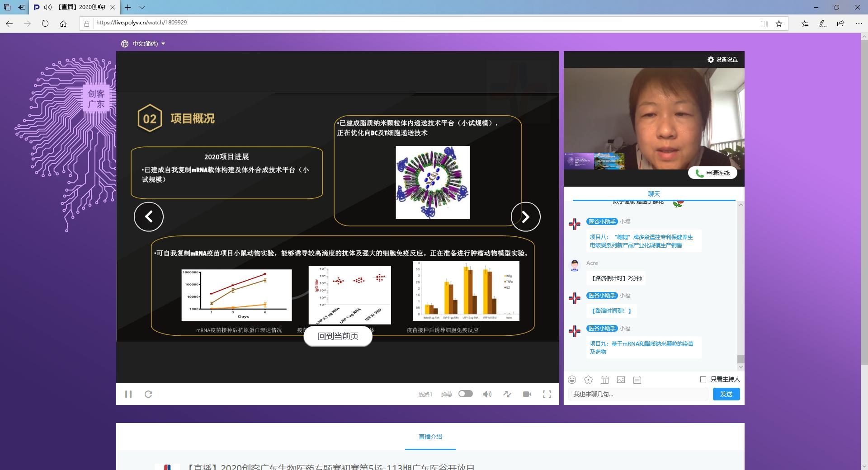This screenshot has width=868, height=470.
Task: Click the chat panel vertical scrollbar
Action: pyautogui.click(x=741, y=280)
